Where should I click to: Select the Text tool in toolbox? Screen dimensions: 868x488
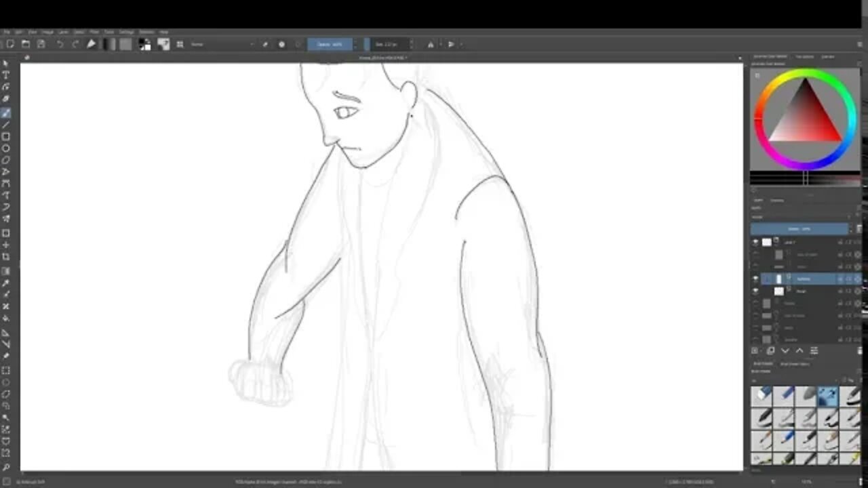point(6,75)
